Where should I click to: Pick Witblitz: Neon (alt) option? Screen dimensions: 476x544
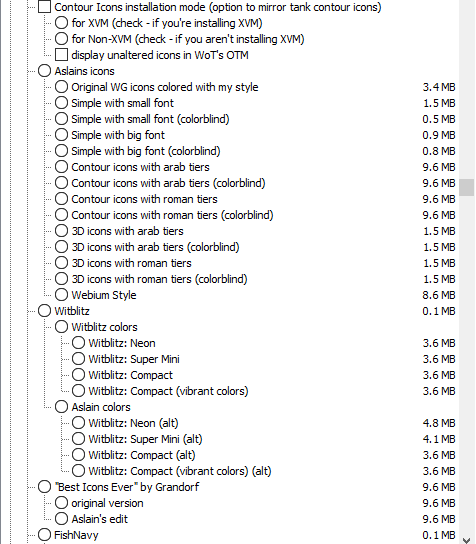(78, 423)
